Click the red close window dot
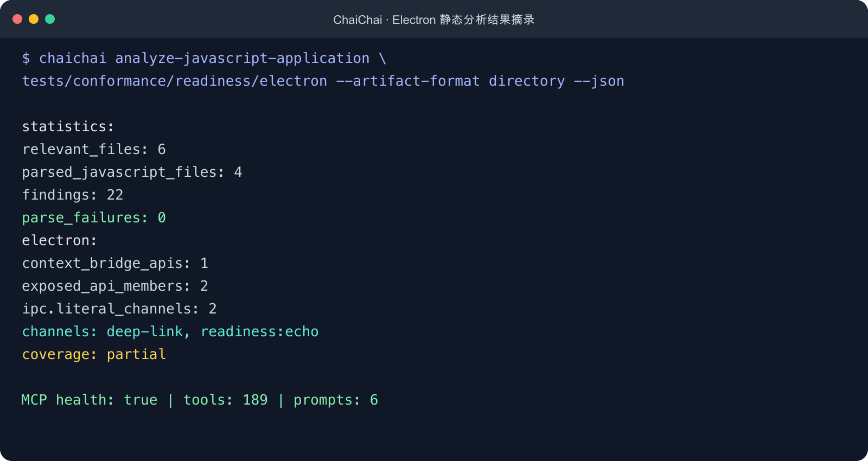The width and height of the screenshot is (868, 461). [x=17, y=19]
